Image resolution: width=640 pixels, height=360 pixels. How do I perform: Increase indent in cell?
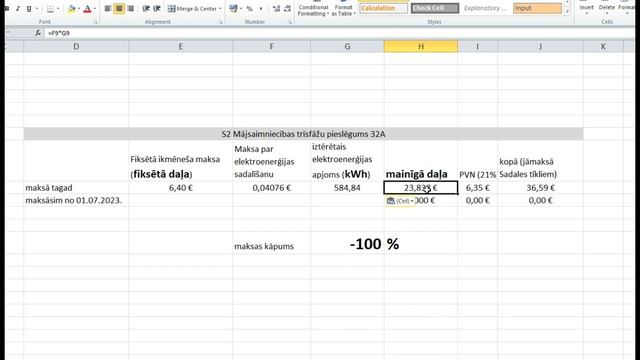click(x=157, y=9)
